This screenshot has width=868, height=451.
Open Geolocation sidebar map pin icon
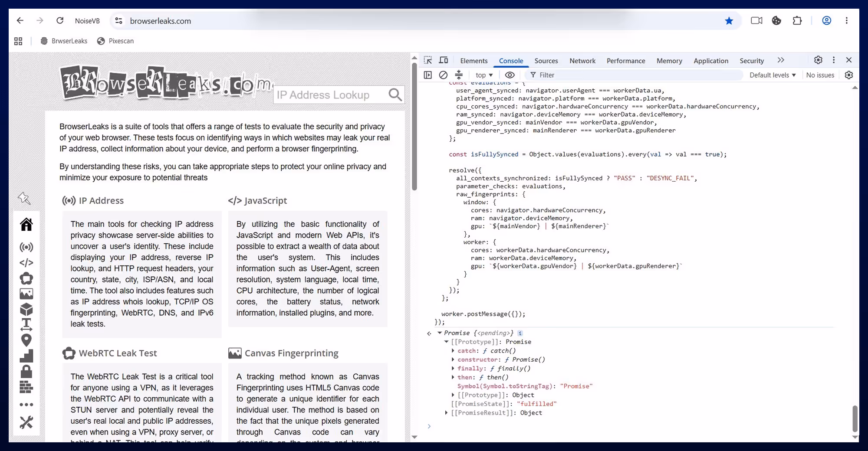click(26, 340)
